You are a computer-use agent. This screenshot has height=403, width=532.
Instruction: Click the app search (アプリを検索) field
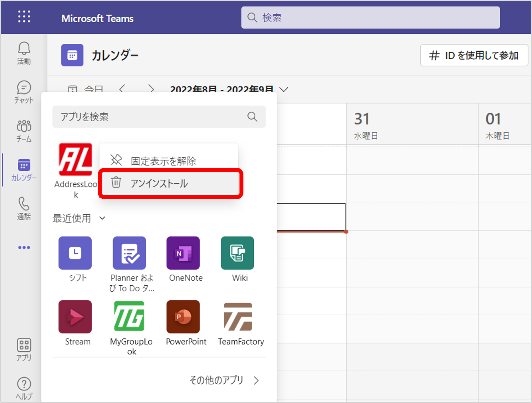(159, 117)
